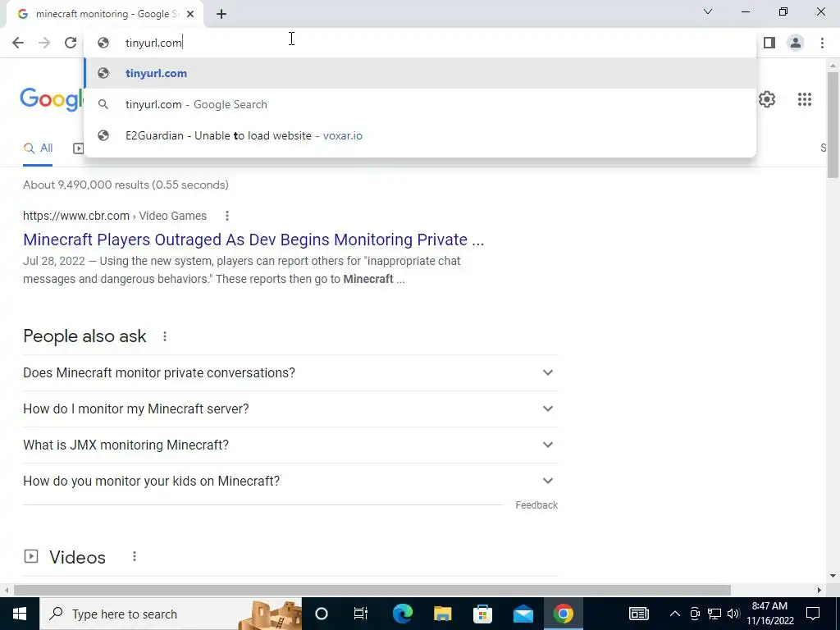Click the Feedback link
Image resolution: width=840 pixels, height=630 pixels.
point(536,505)
